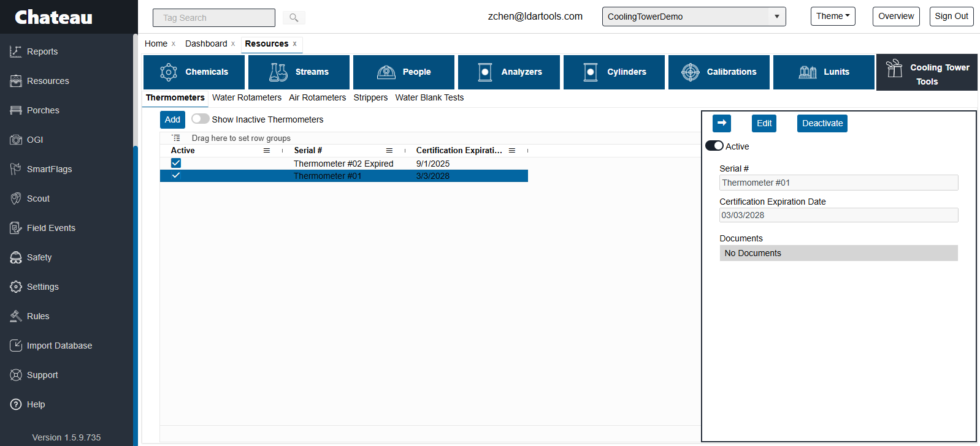Click into the Tag Search field
Screen dimensions: 980x446
click(x=213, y=18)
